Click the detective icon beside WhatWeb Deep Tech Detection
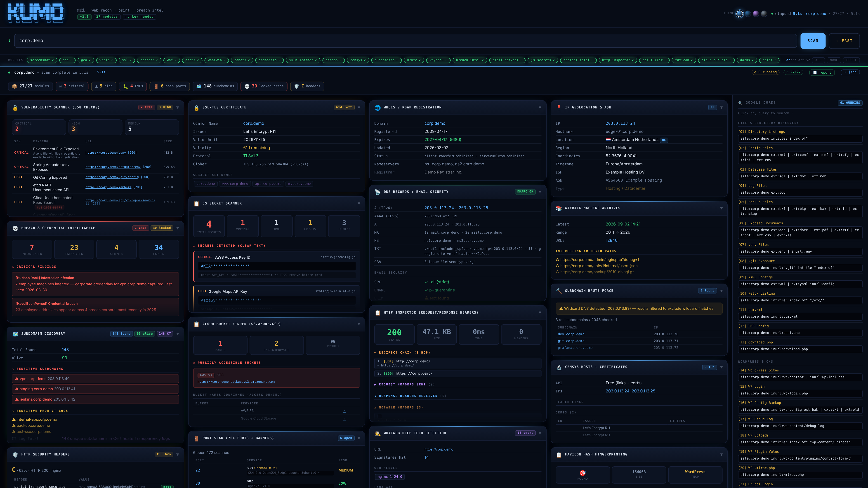 point(378,434)
